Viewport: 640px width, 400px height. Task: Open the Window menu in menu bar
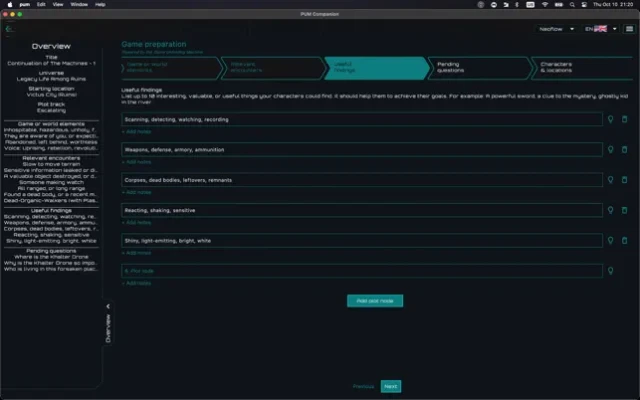pos(77,4)
